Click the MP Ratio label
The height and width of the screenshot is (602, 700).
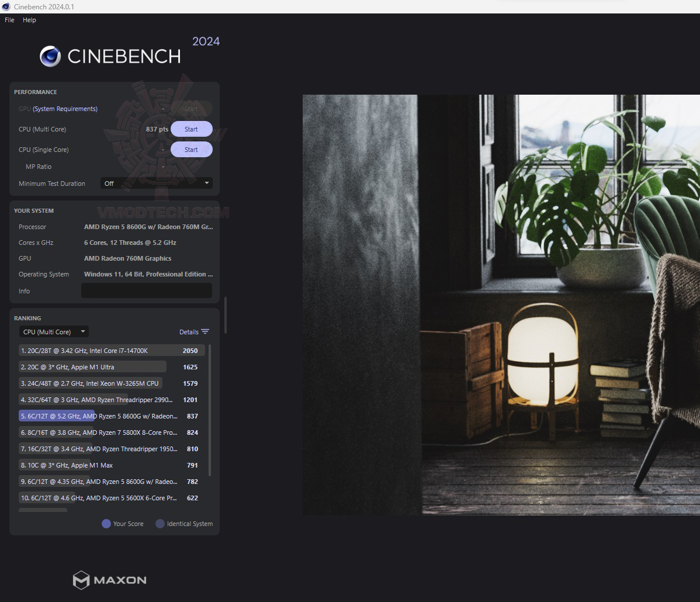[x=39, y=167]
